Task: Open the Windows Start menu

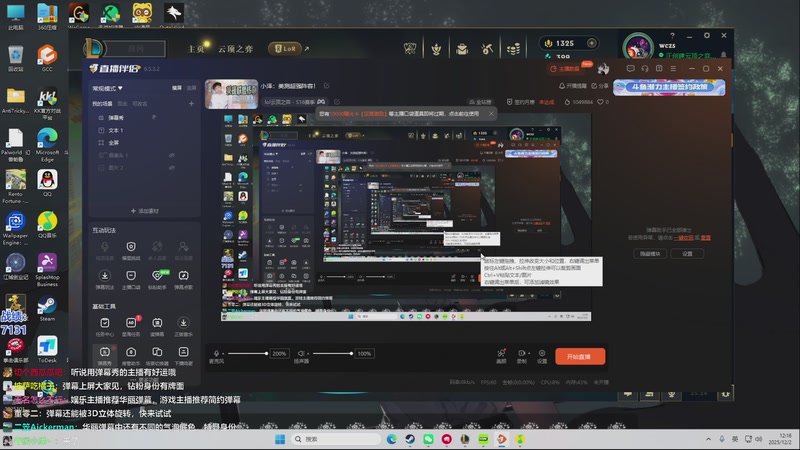Action: tap(280, 439)
